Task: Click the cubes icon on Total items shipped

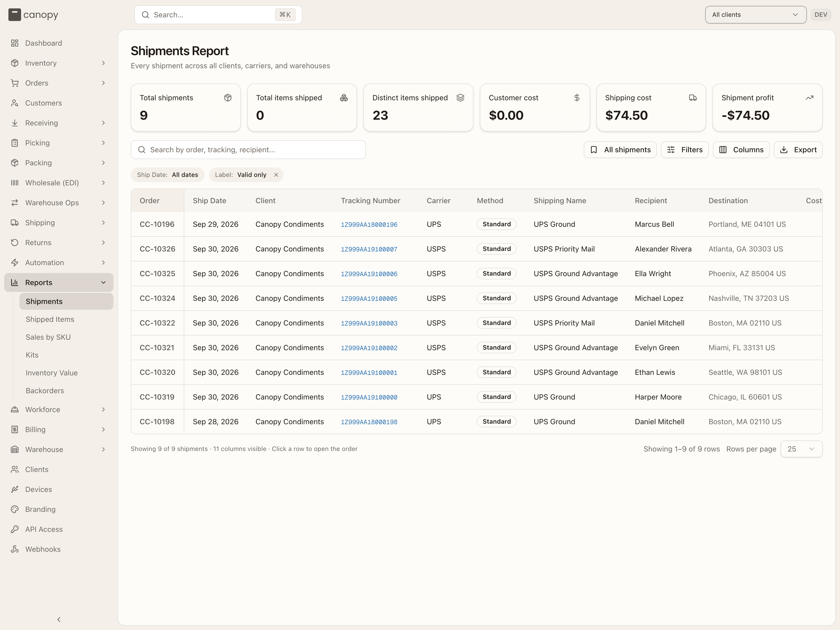Action: (344, 98)
